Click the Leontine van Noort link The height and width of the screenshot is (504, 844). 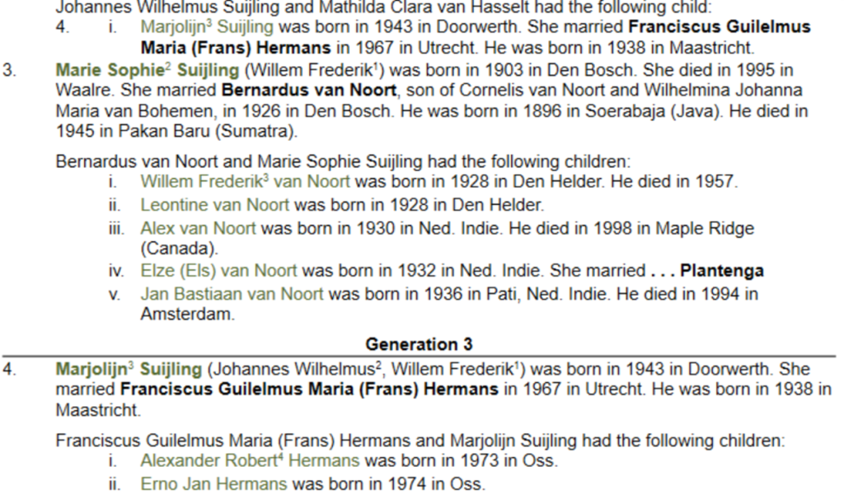214,204
